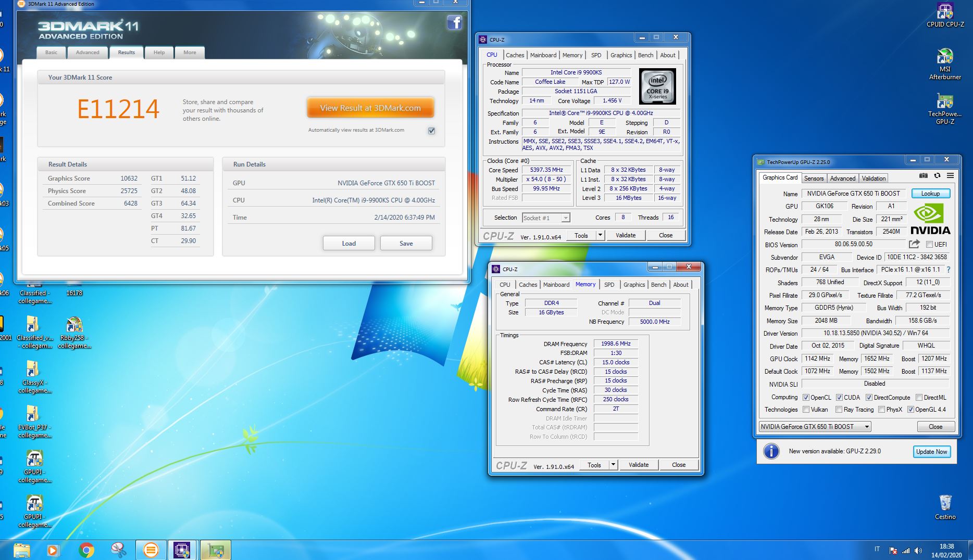Click the GPU name field in GPU-Z

[854, 193]
